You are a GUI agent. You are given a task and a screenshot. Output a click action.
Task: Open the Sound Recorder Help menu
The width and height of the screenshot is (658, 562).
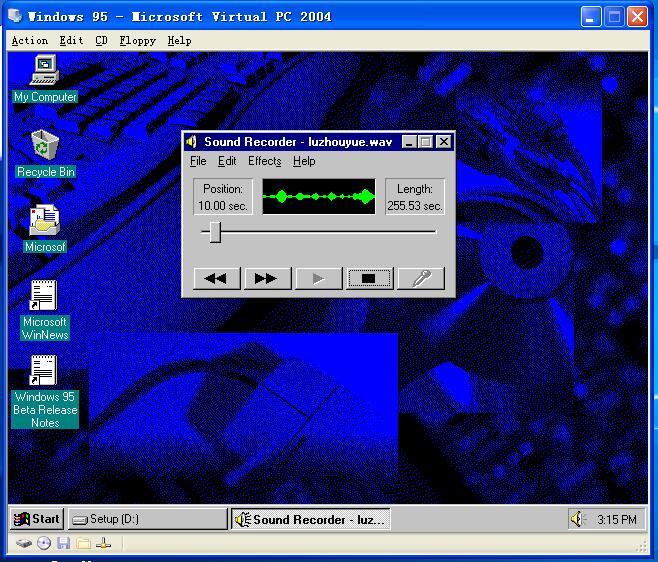coord(304,161)
